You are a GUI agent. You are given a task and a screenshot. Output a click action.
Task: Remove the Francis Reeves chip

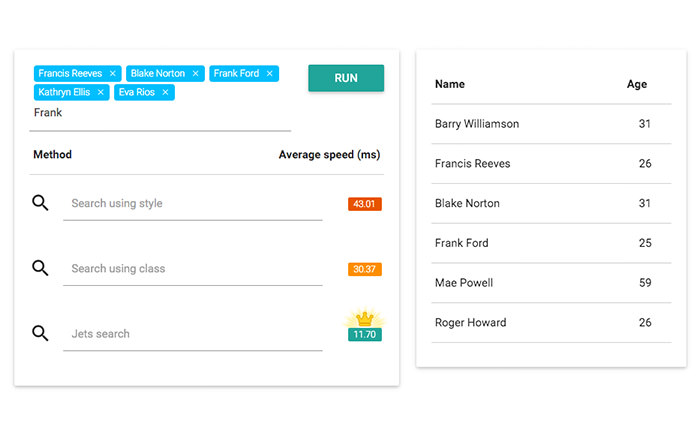point(112,74)
